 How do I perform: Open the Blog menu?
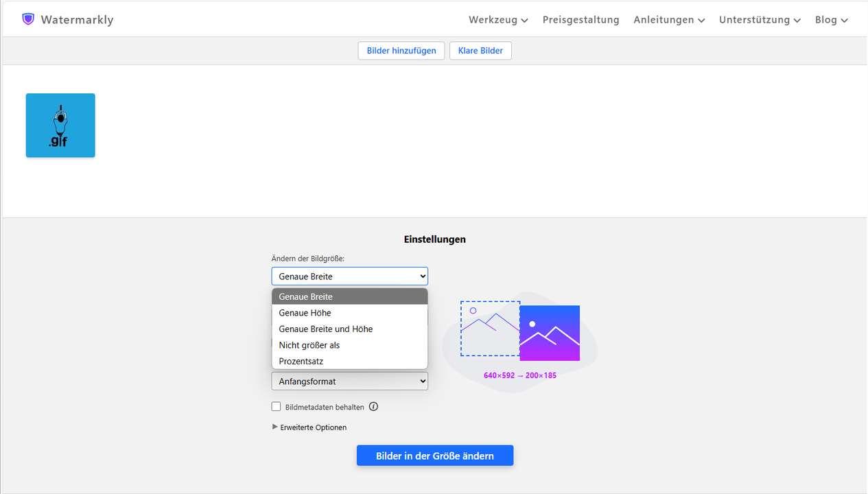[x=832, y=20]
